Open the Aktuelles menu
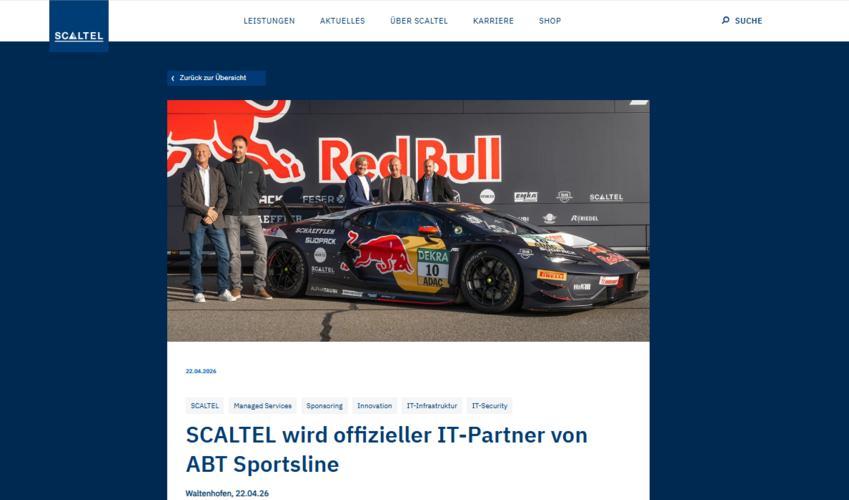Screen dimensions: 849x500 [342, 21]
